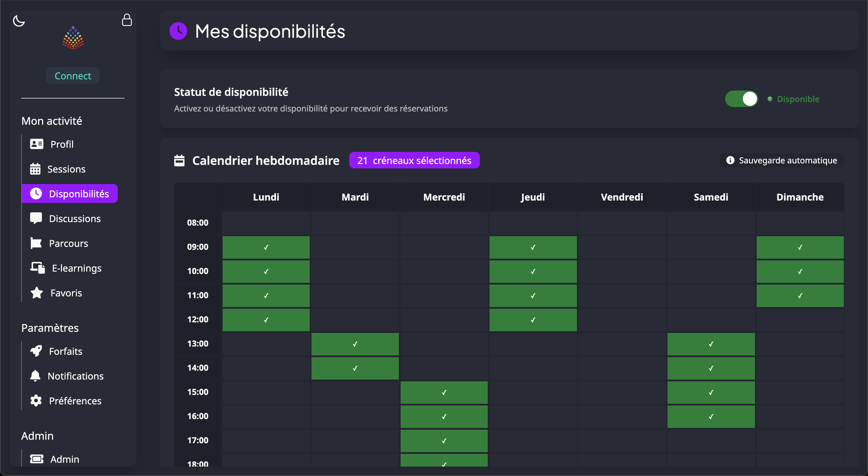Click the Sauvegarde automatique info icon

point(730,160)
